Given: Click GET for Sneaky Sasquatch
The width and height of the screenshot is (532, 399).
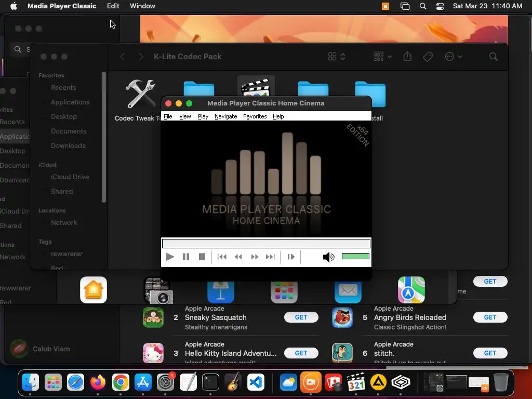Looking at the screenshot, I should [301, 317].
